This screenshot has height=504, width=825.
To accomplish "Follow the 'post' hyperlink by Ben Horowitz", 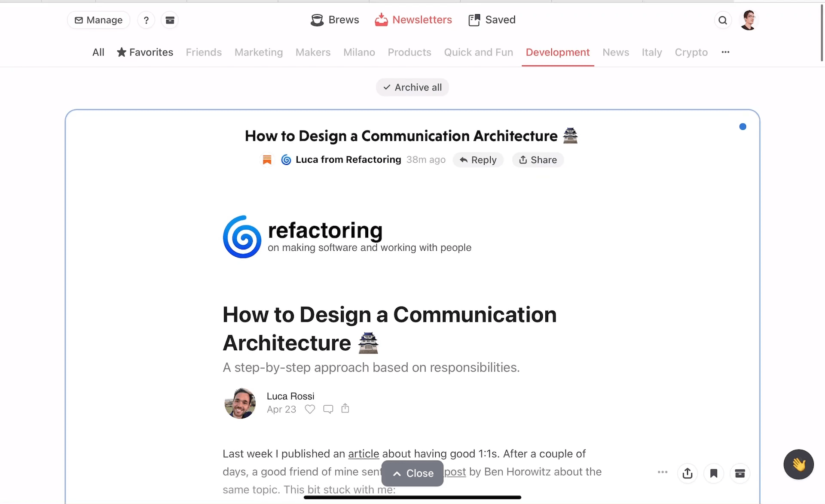I will click(x=455, y=472).
